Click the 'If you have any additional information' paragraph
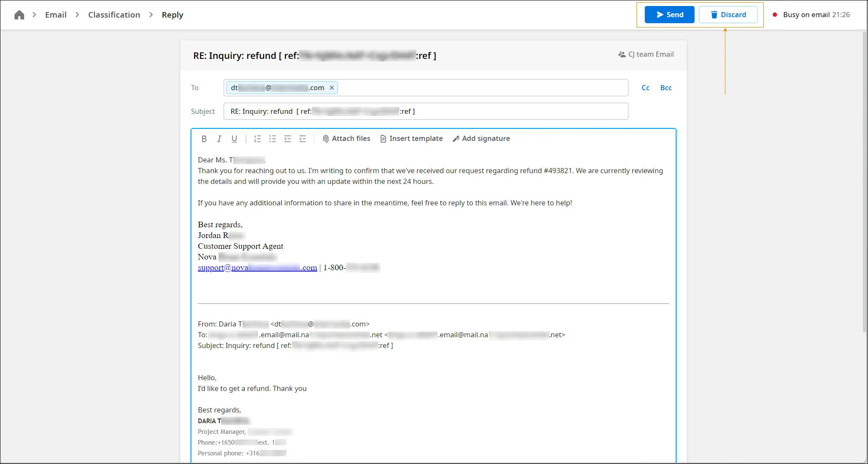The height and width of the screenshot is (464, 868). tap(385, 203)
